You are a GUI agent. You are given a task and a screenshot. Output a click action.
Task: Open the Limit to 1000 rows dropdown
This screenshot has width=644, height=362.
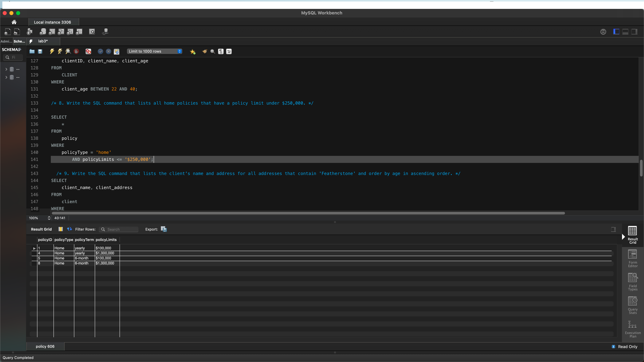[x=154, y=51]
